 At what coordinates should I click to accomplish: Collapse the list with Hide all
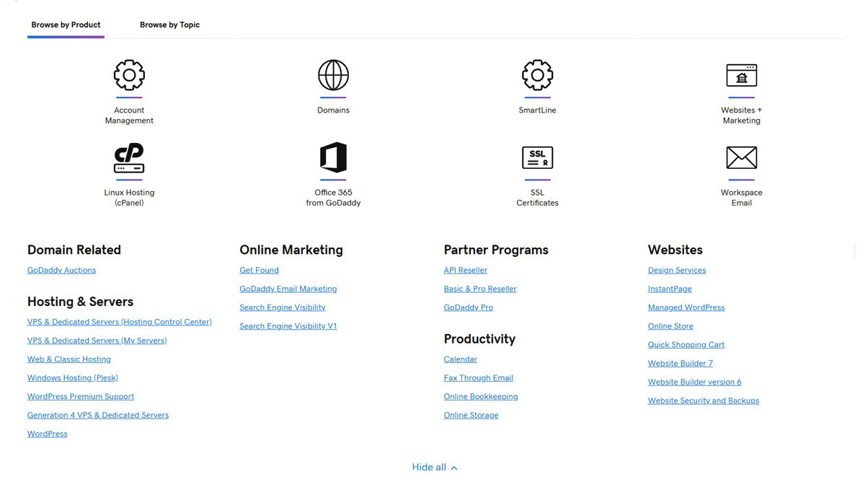click(x=434, y=468)
